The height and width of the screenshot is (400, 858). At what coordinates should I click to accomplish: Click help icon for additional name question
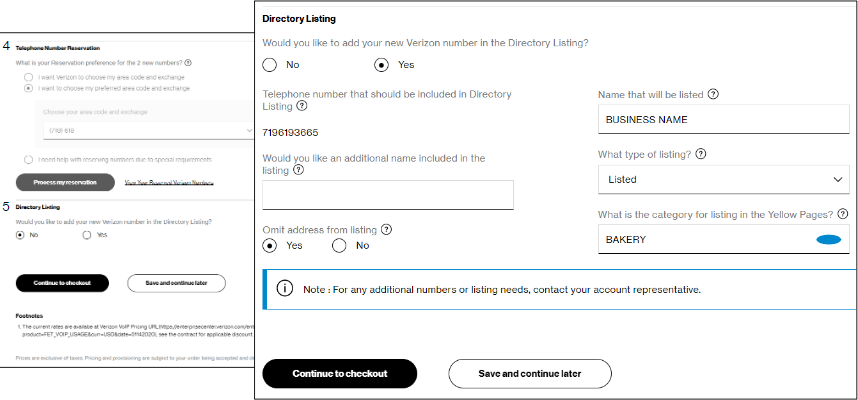[299, 170]
